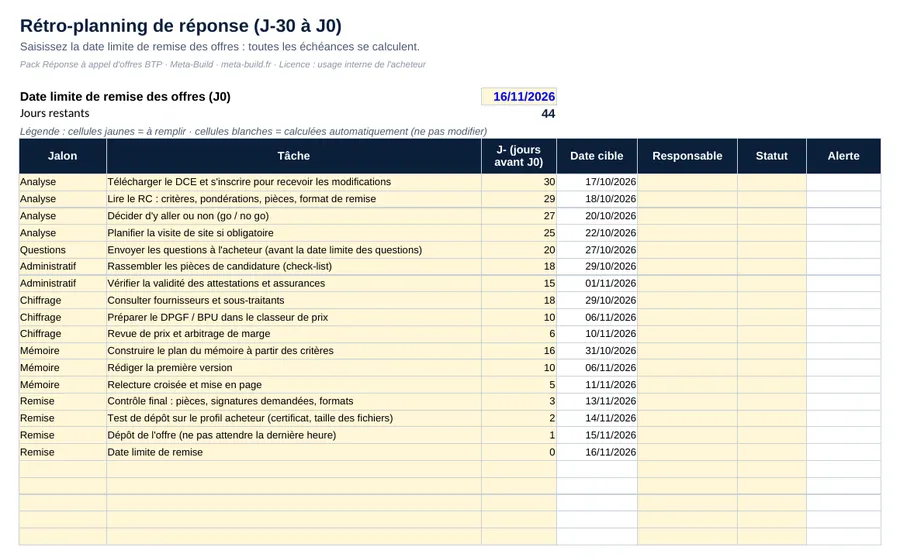Viewport: 900px width, 557px height.
Task: Click date cell 01/11/2026
Action: [597, 283]
